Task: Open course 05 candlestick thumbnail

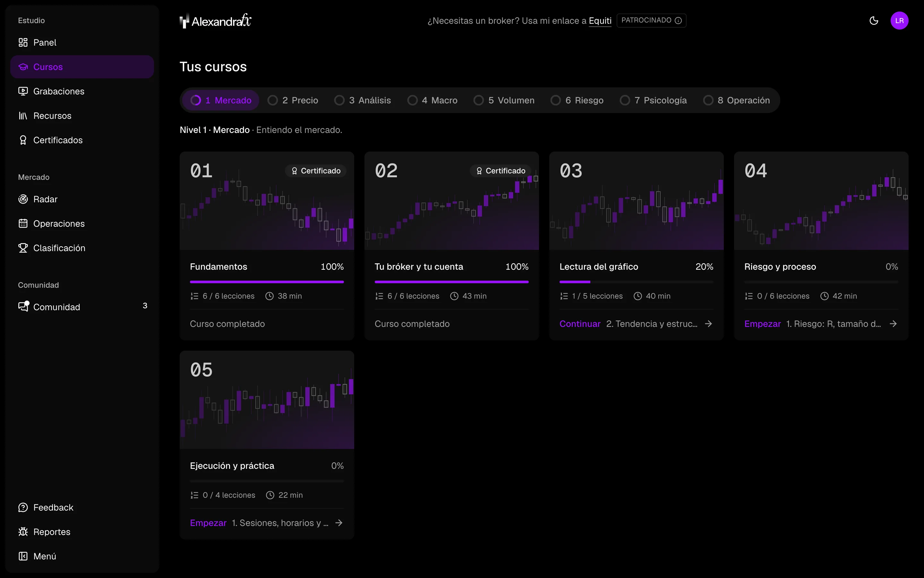Action: (267, 400)
